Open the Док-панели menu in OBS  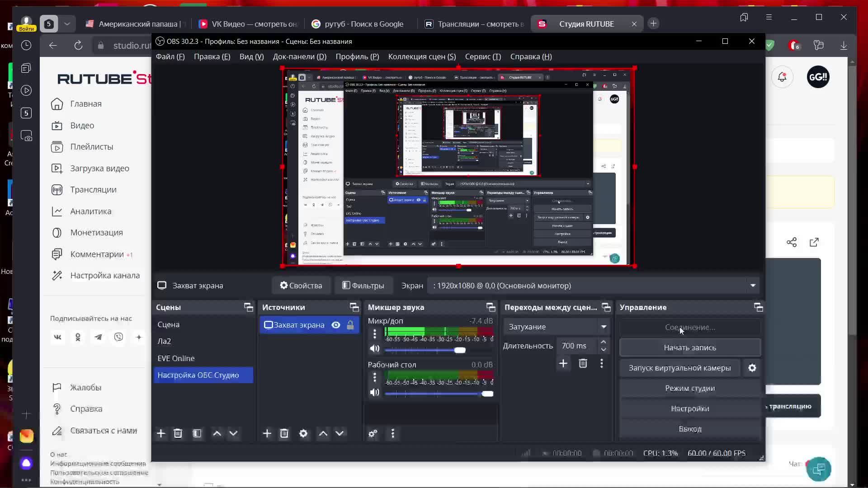point(299,57)
